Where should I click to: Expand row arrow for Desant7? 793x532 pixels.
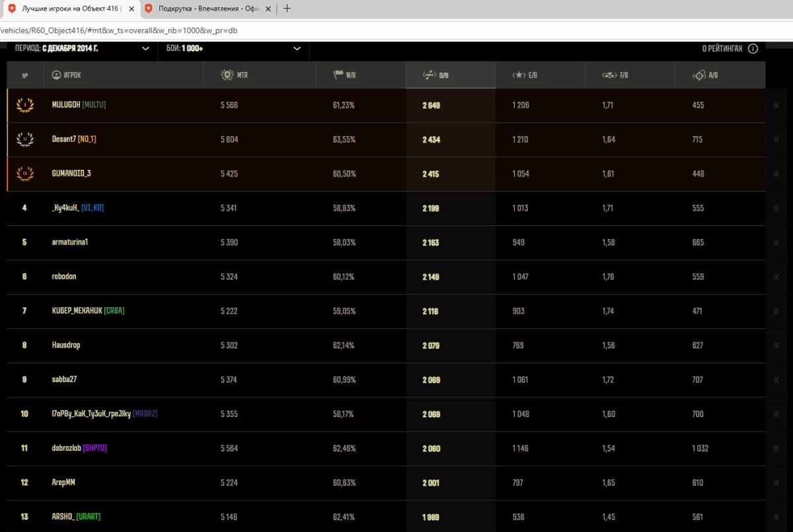[x=776, y=139]
